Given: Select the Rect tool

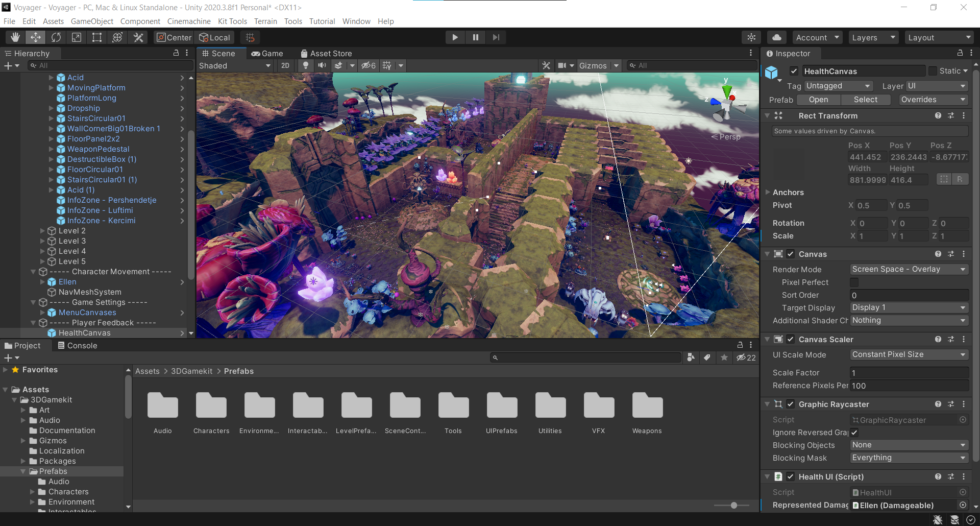Looking at the screenshot, I should 97,37.
